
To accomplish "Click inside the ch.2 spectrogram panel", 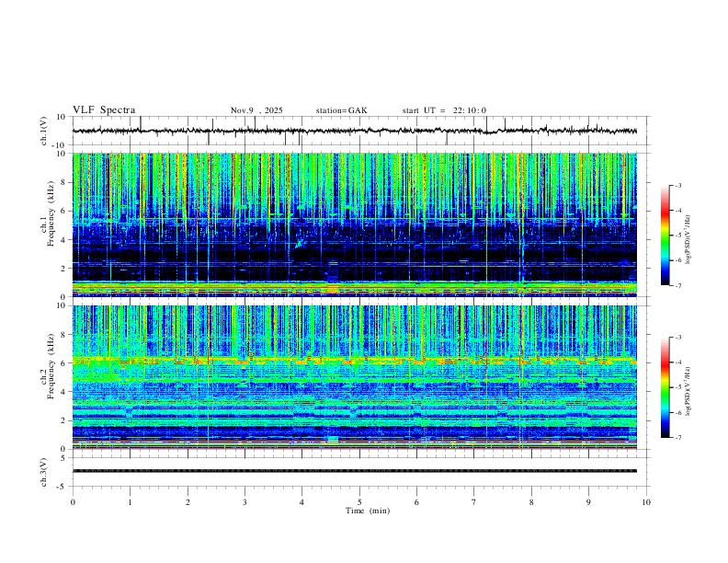I will tap(354, 377).
